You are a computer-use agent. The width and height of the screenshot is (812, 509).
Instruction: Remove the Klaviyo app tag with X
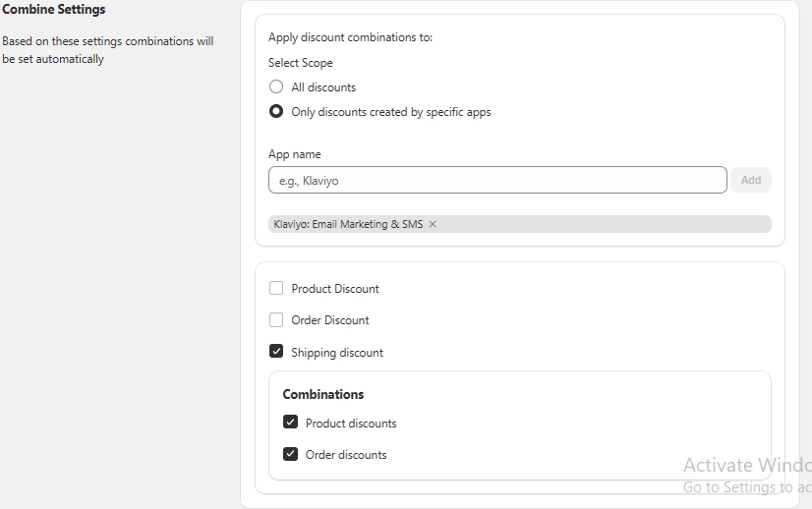coord(433,224)
